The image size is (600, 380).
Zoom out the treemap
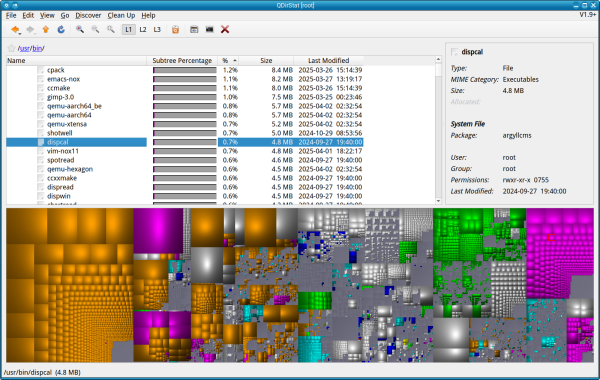pyautogui.click(x=95, y=29)
